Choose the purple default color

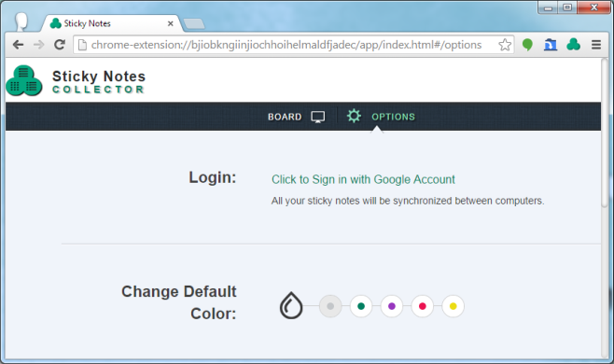[392, 306]
